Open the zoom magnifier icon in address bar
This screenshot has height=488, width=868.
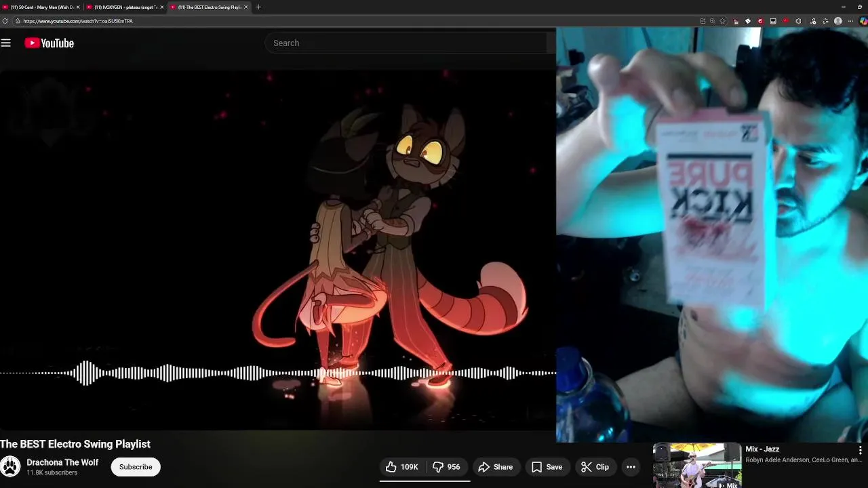pyautogui.click(x=713, y=21)
